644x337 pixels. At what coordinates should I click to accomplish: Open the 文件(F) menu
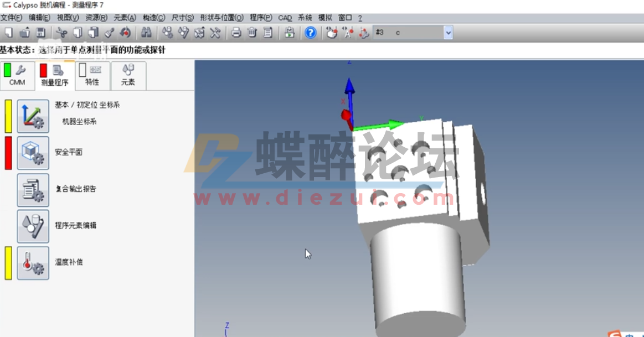(11, 17)
